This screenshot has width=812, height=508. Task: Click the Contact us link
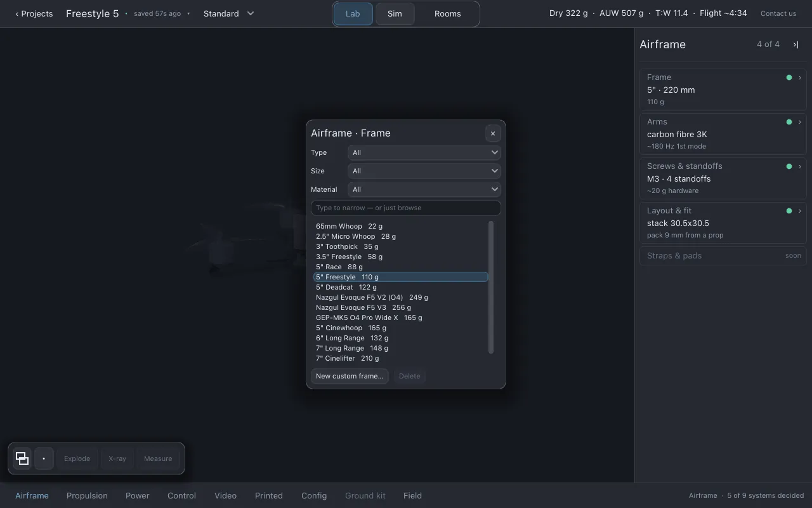pos(778,13)
